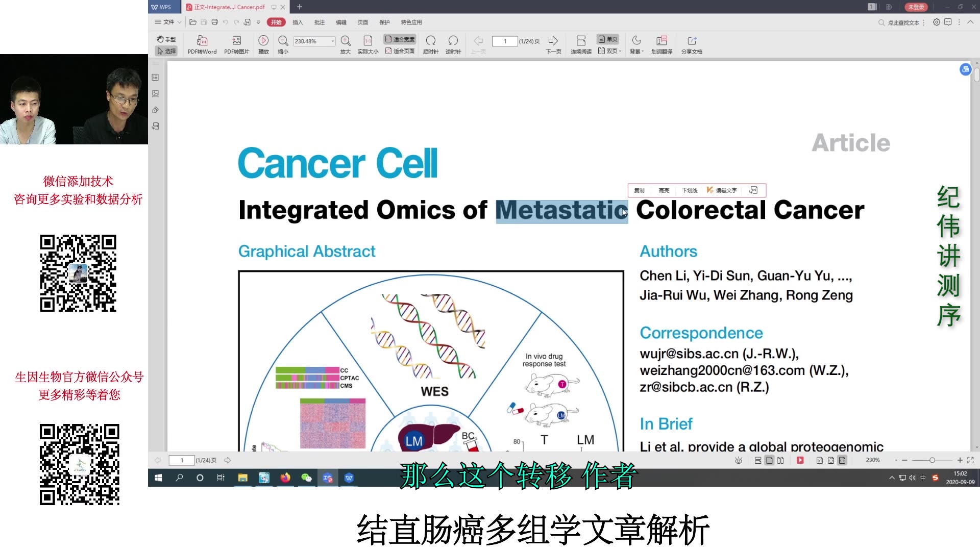The image size is (980, 551).
Task: Switch to the 保护 ribbon tab
Action: coord(384,22)
